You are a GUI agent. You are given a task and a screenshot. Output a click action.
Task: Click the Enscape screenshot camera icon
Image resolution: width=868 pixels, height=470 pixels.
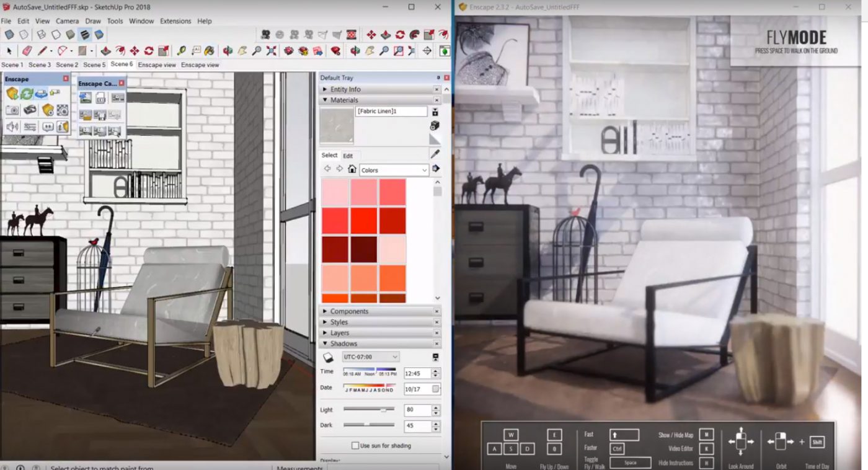point(12,110)
